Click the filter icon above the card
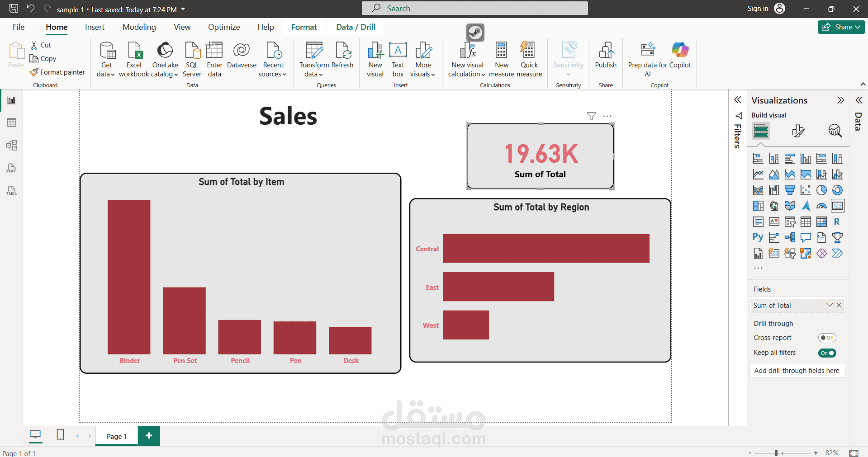Viewport: 868px width, 457px height. [591, 116]
